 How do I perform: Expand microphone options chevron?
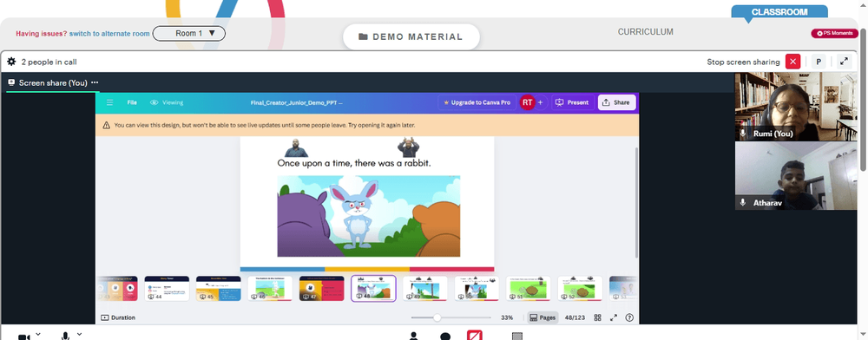coord(79,335)
